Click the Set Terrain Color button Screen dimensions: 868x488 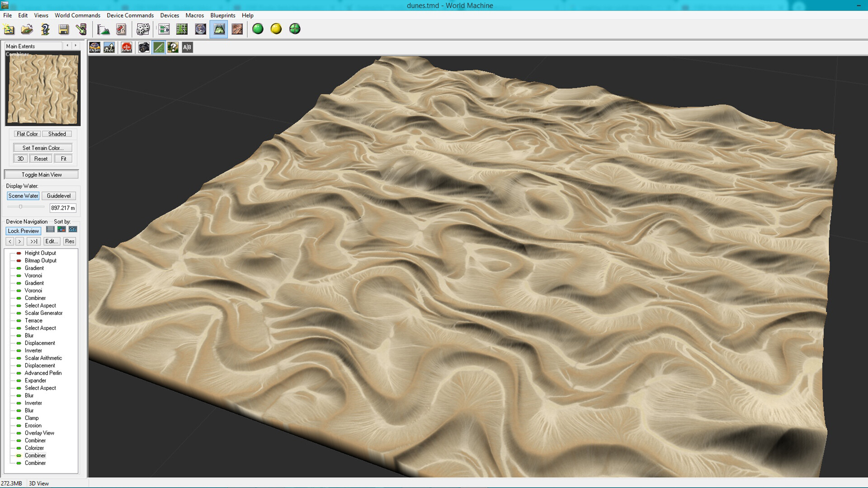(x=42, y=148)
